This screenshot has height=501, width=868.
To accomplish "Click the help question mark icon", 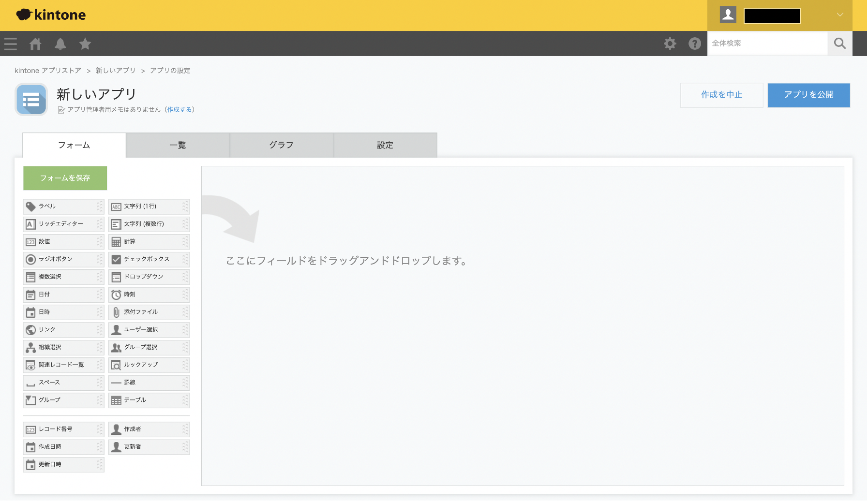I will pos(695,44).
